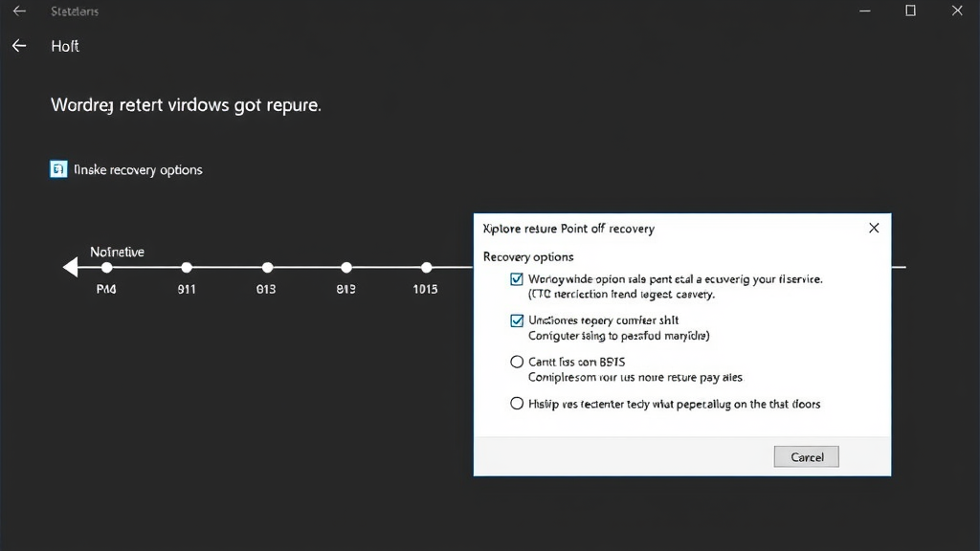The width and height of the screenshot is (980, 551).
Task: Click the back arrow in the title bar
Action: click(19, 11)
